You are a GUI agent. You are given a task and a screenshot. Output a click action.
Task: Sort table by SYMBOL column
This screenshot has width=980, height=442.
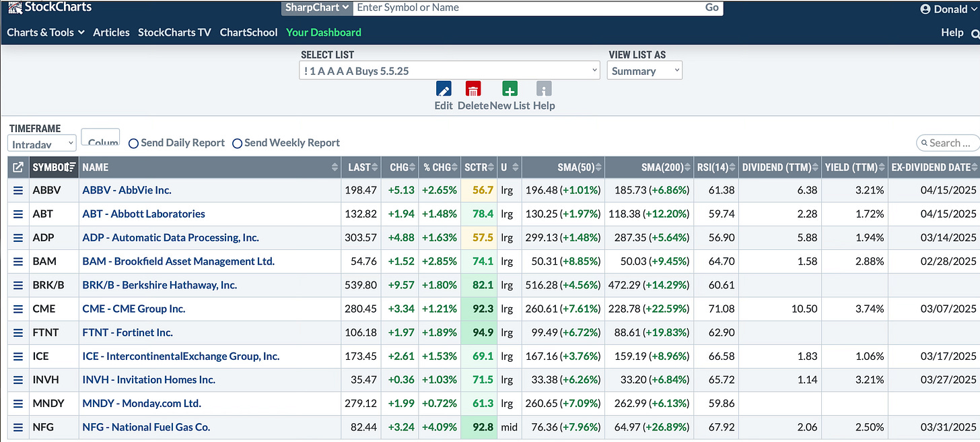point(54,167)
